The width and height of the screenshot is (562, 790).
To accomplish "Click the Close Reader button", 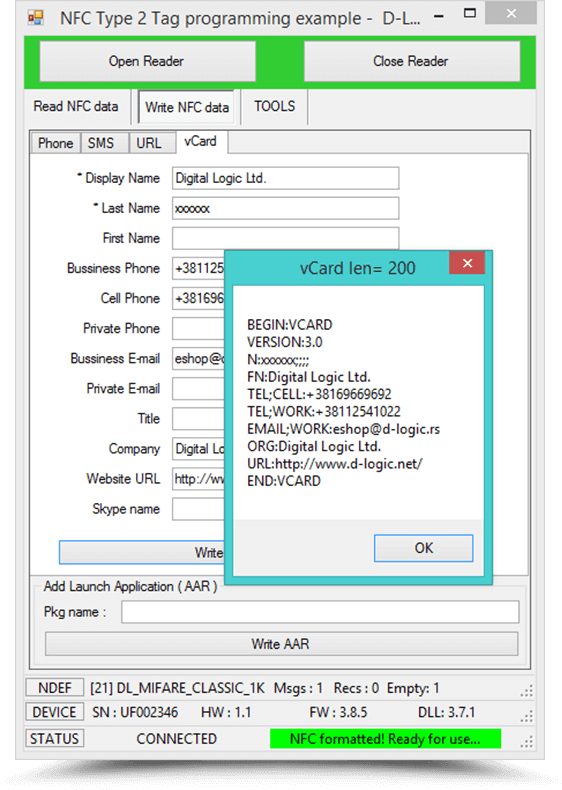I will (411, 61).
